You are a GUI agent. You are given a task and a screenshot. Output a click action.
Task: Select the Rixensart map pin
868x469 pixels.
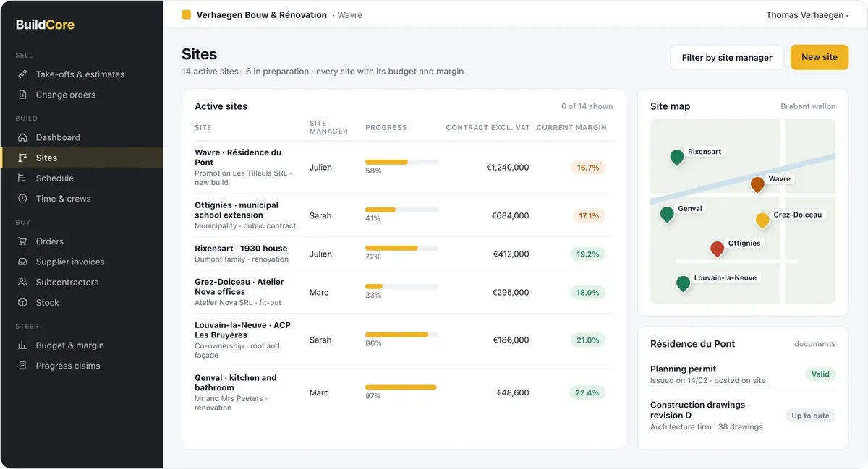(x=676, y=158)
